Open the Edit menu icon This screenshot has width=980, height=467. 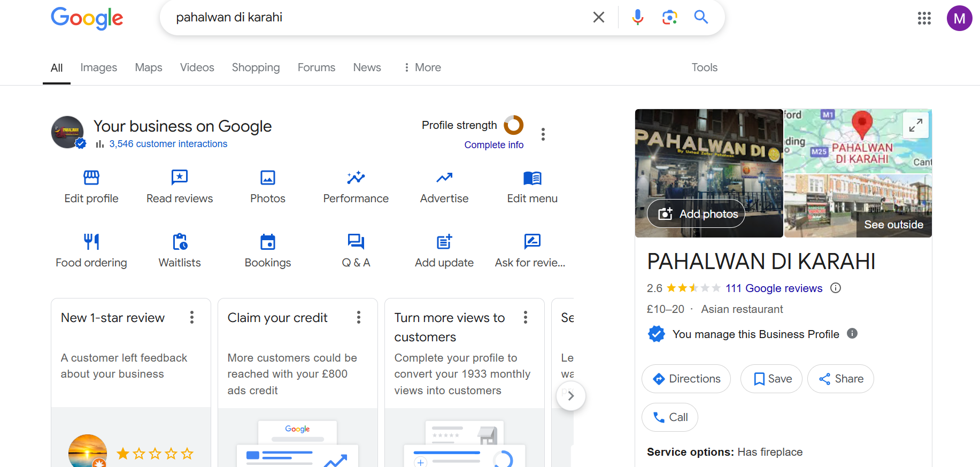coord(532,178)
